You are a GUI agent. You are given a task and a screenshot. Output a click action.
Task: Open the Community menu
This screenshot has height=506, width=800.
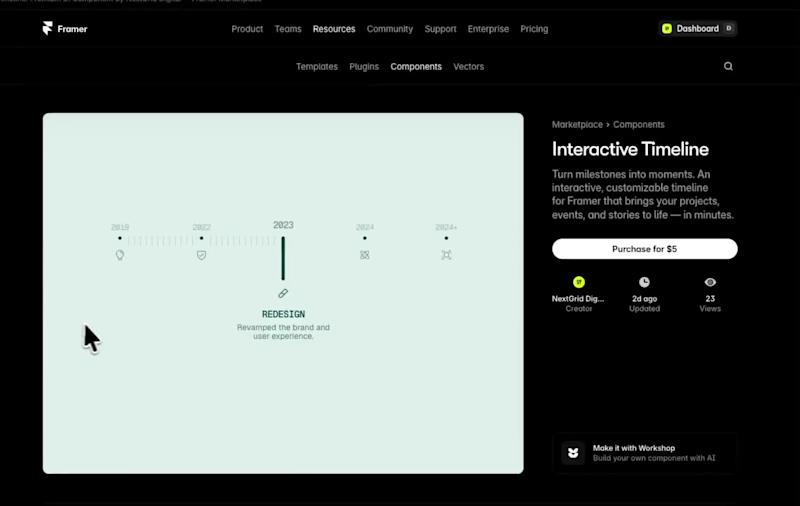point(390,29)
